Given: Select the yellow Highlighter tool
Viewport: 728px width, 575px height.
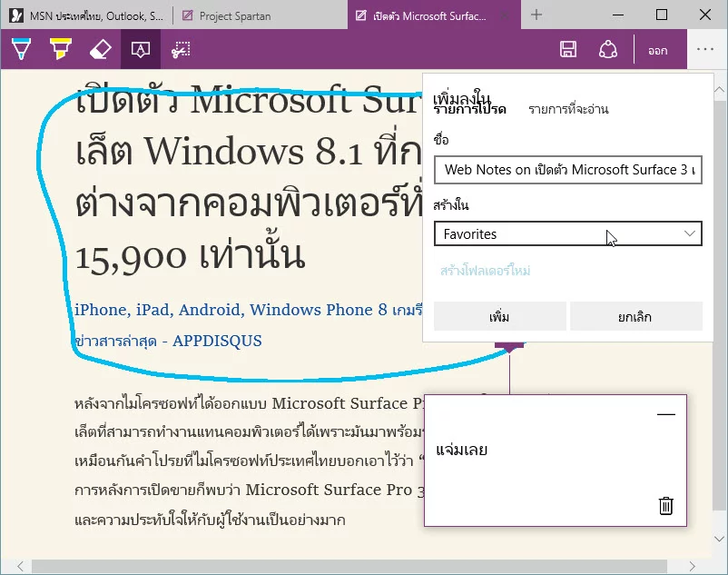Looking at the screenshot, I should click(x=61, y=49).
